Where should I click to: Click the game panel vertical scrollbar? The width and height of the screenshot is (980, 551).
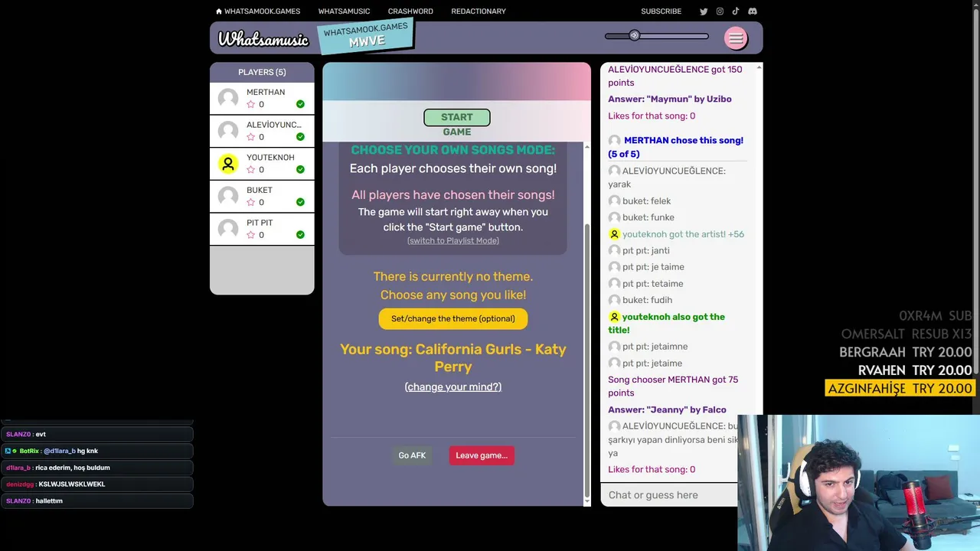[587, 360]
